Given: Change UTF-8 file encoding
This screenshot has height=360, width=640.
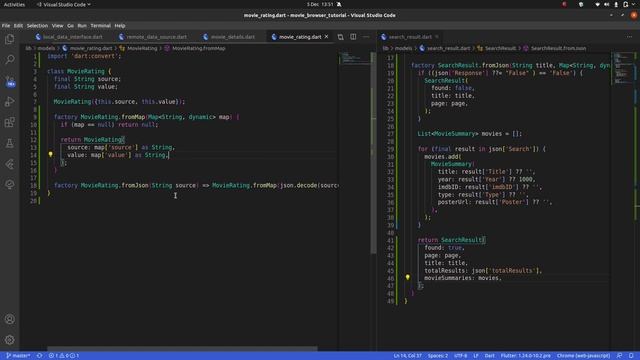Looking at the screenshot, I should coord(460,356).
